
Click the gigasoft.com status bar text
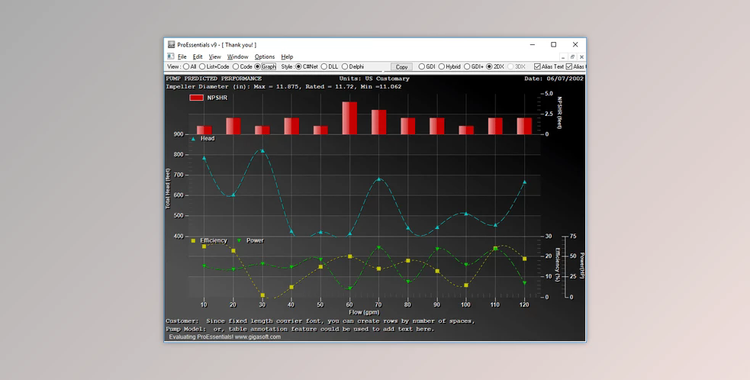click(x=225, y=337)
